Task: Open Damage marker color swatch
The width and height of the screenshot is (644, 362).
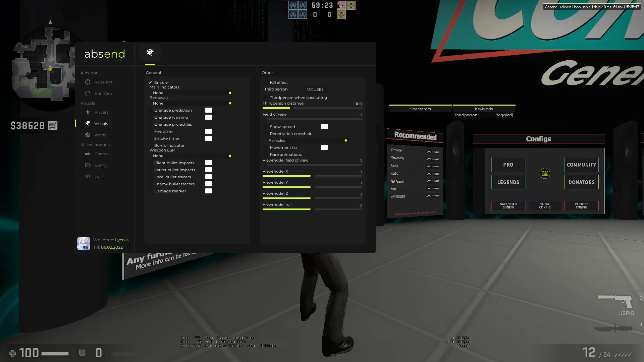Action: pyautogui.click(x=209, y=191)
